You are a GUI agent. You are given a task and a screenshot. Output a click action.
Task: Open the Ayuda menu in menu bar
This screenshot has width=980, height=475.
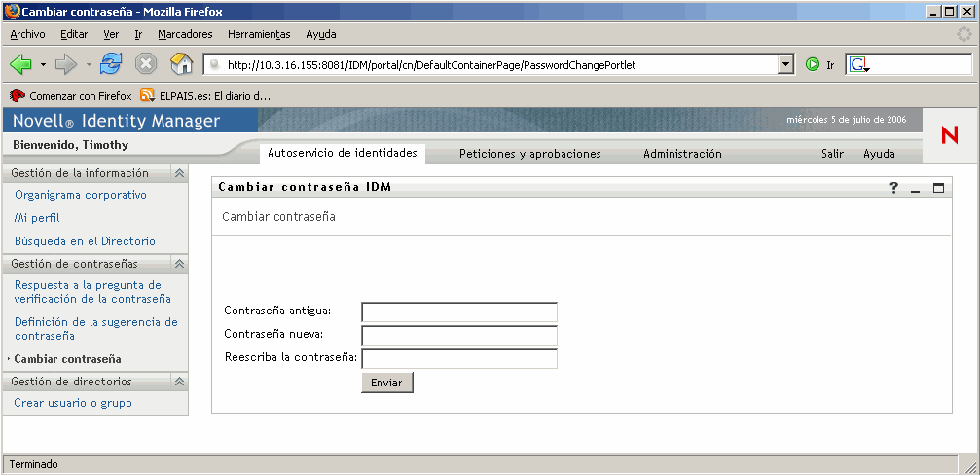(320, 34)
